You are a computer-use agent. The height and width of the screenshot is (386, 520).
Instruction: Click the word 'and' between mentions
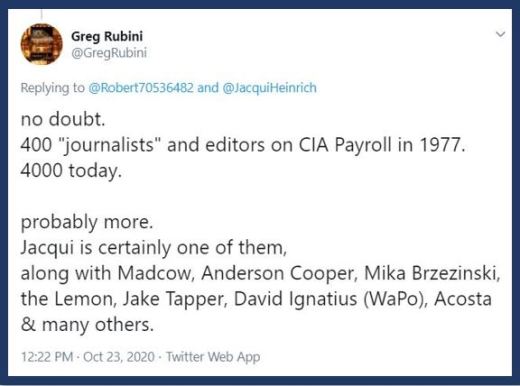[x=208, y=88]
